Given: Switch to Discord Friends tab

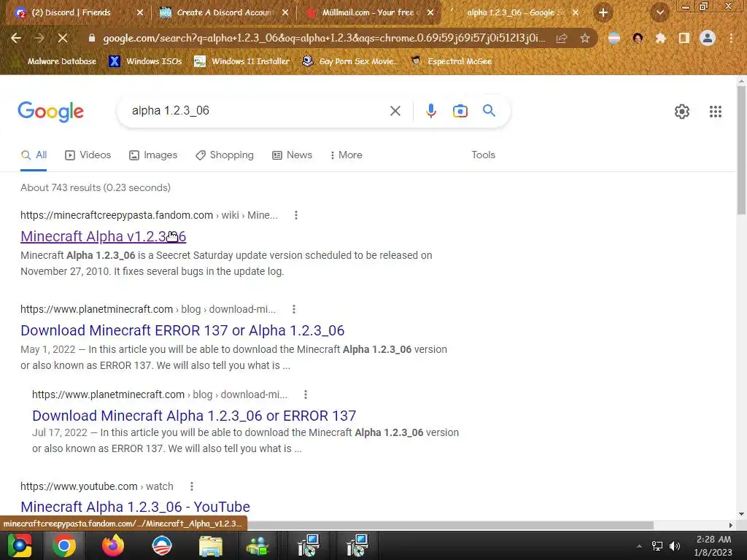Looking at the screenshot, I should 71,12.
